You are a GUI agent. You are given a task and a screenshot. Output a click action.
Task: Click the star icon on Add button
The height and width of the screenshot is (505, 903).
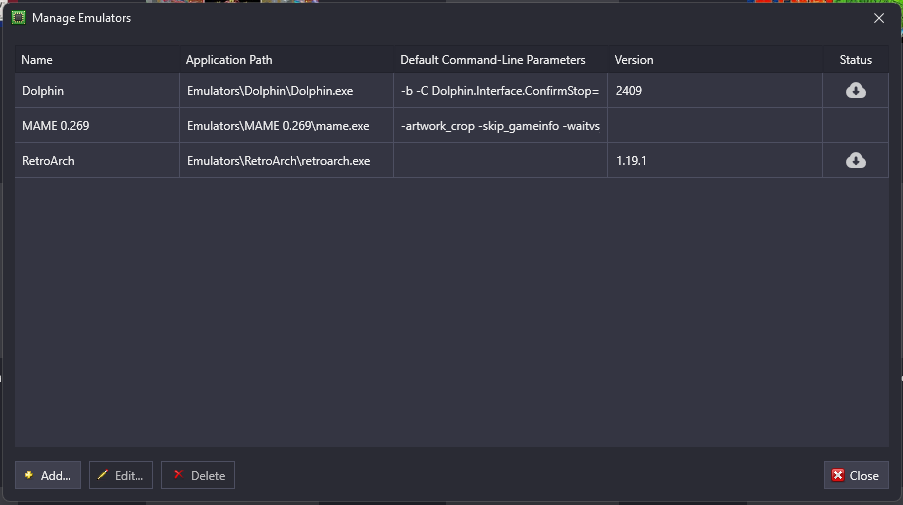(29, 475)
